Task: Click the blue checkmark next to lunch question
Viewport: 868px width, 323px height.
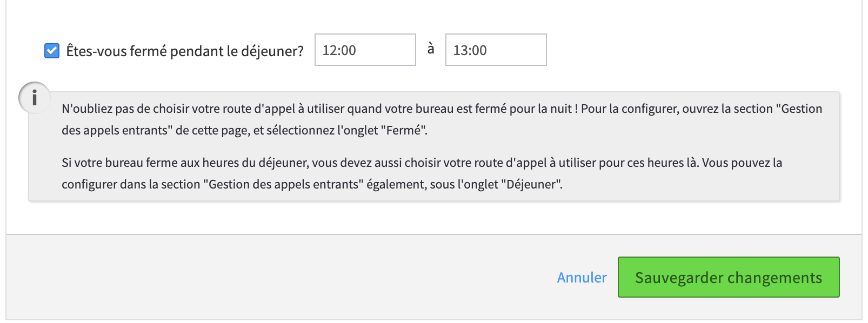Action: [52, 51]
